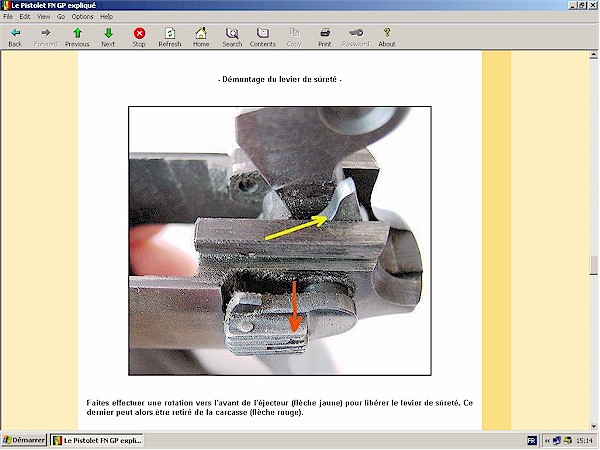
Task: Click the safety lever disassembly photo
Action: (280, 240)
